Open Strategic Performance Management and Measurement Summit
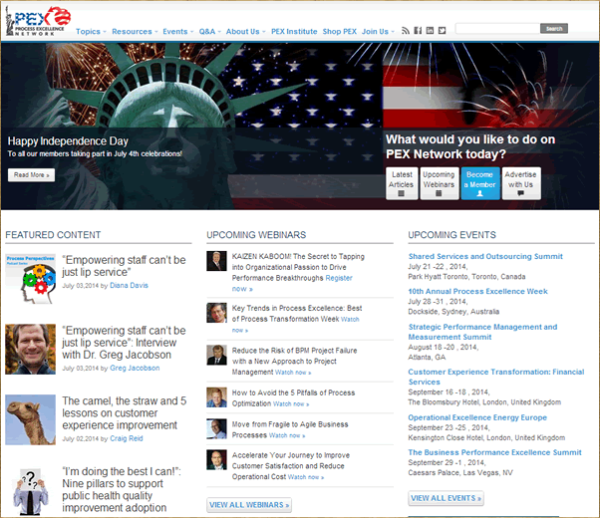 coord(483,332)
